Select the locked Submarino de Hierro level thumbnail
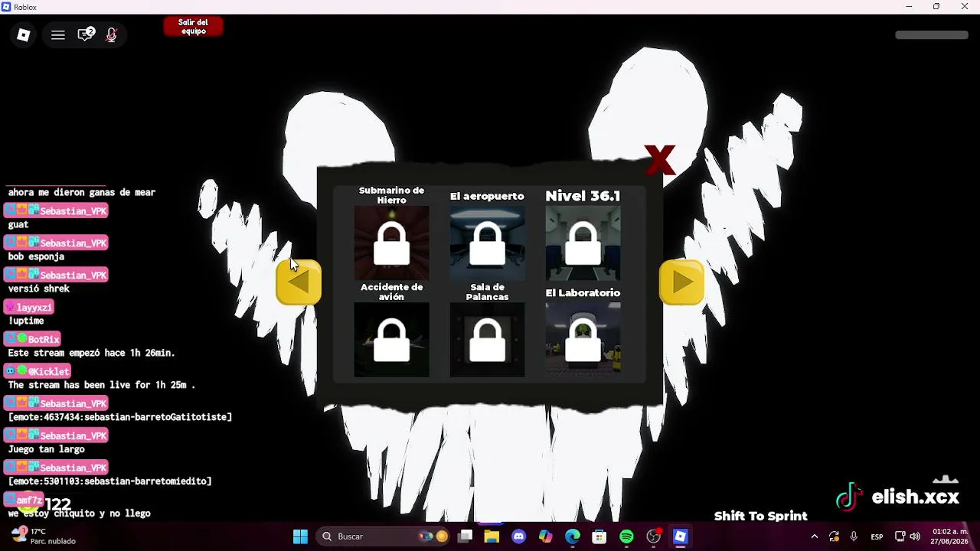980x551 pixels. [391, 243]
